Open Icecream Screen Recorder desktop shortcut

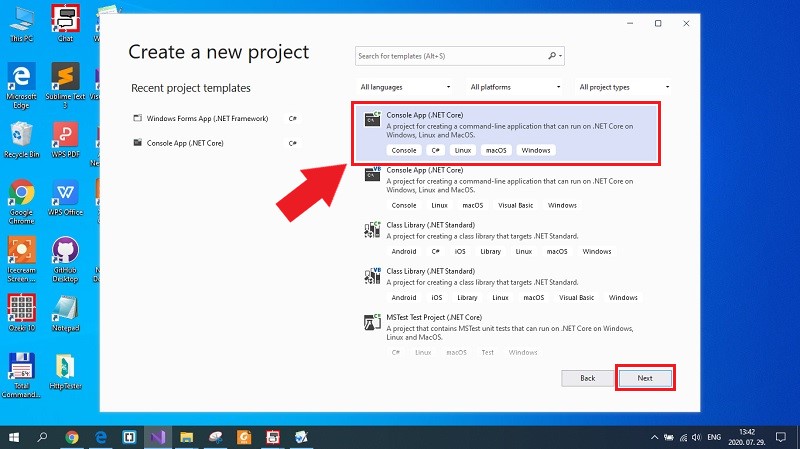pos(21,260)
